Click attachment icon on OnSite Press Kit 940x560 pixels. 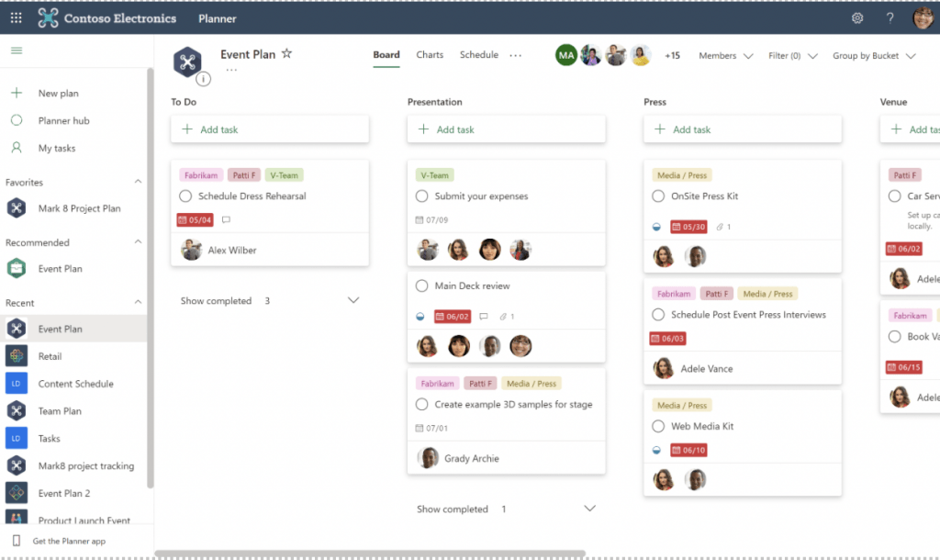tap(720, 227)
